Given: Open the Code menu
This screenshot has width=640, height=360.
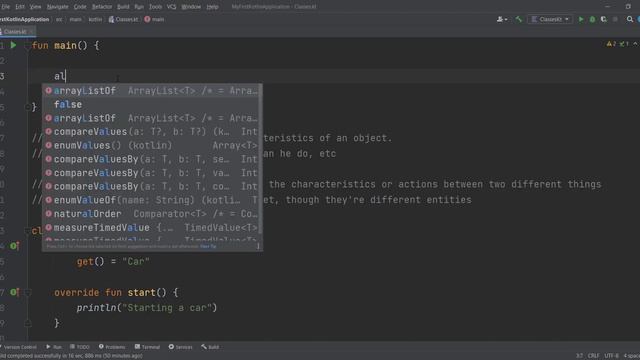Looking at the screenshot, I should (x=80, y=7).
